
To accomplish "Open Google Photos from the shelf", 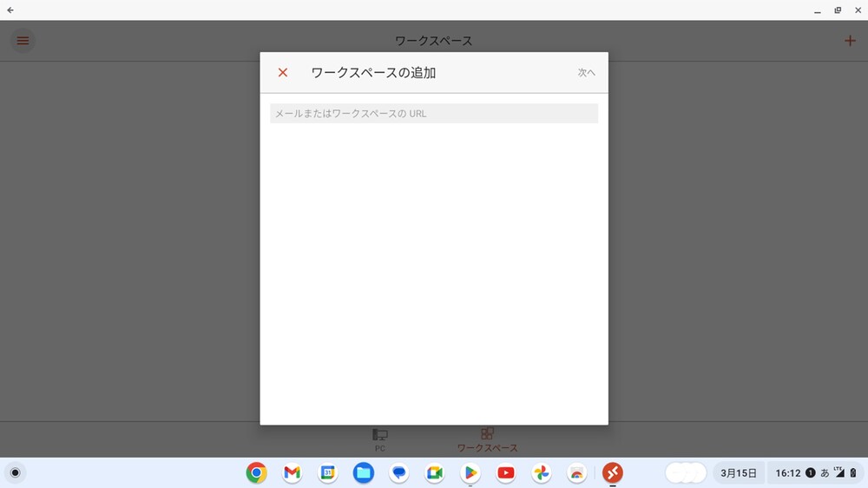I will [542, 473].
